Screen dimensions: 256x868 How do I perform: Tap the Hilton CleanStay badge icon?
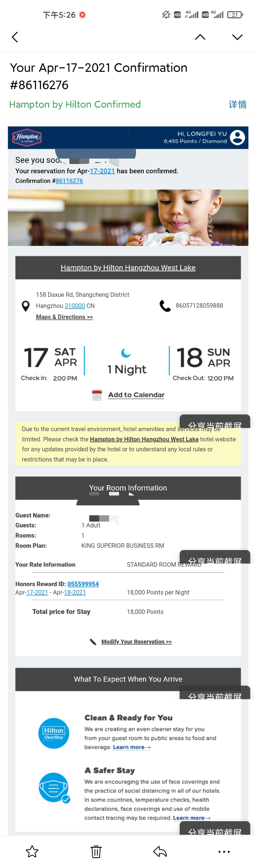pyautogui.click(x=54, y=733)
